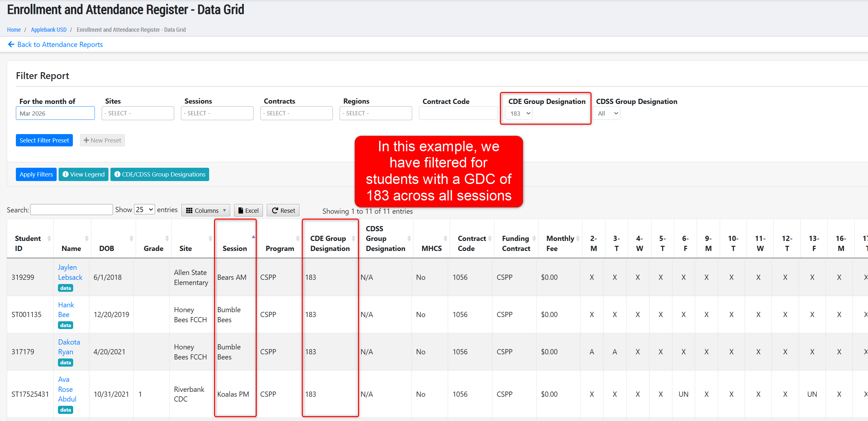This screenshot has height=421, width=868.
Task: Open CDSS Group Designation All dropdown
Action: pyautogui.click(x=607, y=114)
